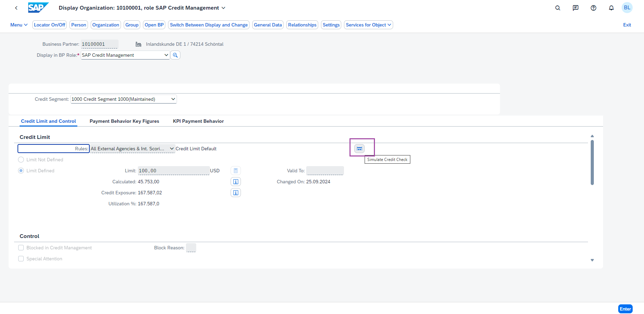The height and width of the screenshot is (314, 644).
Task: Click Open BP button
Action: point(154,25)
